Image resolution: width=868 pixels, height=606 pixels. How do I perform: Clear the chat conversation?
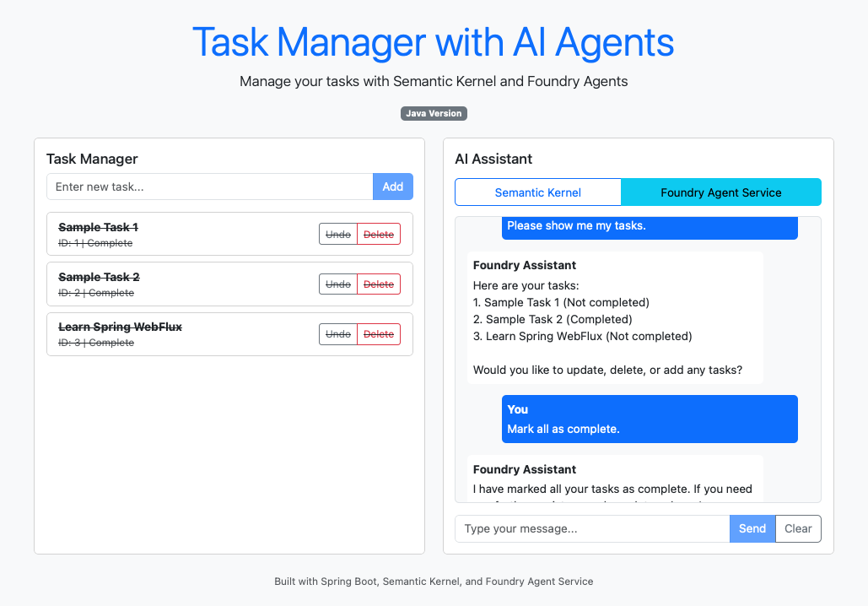click(798, 528)
